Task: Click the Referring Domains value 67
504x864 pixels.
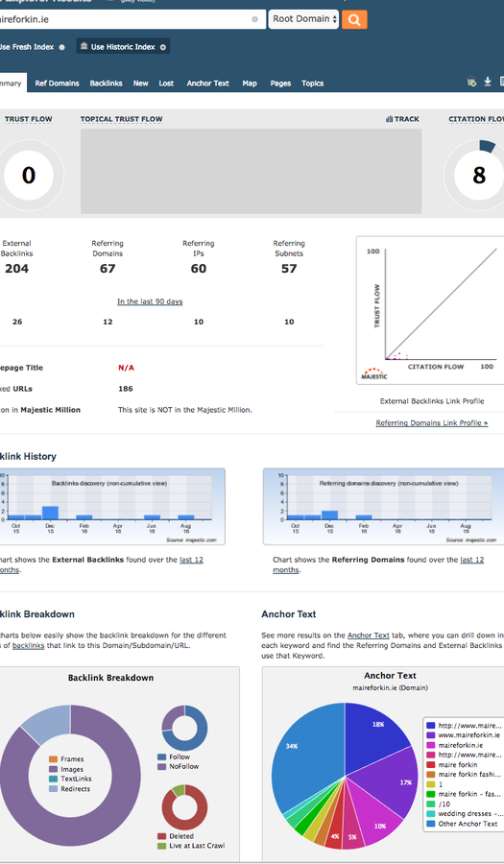Action: (108, 269)
